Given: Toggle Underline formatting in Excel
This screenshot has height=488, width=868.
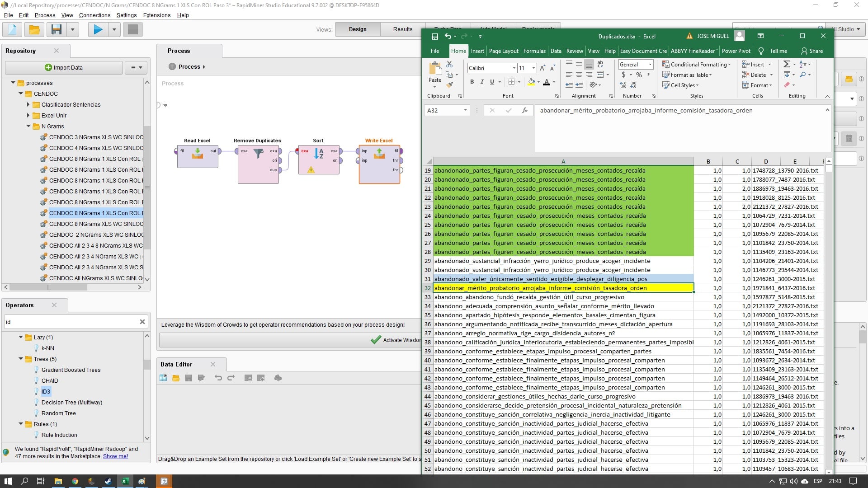Looking at the screenshot, I should pos(492,82).
